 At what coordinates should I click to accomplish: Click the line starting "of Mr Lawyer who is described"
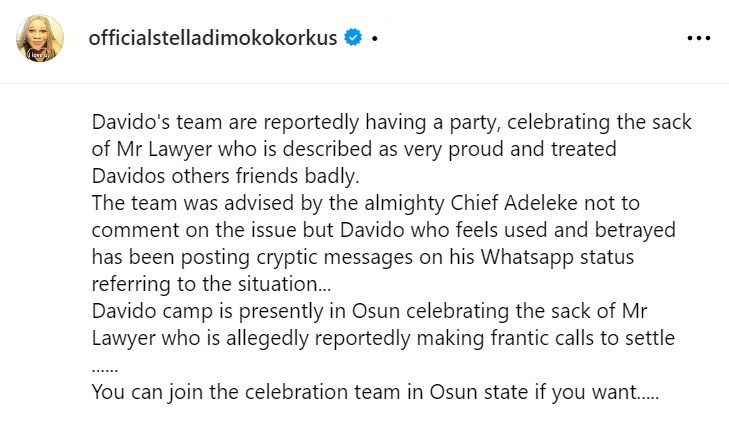[367, 148]
